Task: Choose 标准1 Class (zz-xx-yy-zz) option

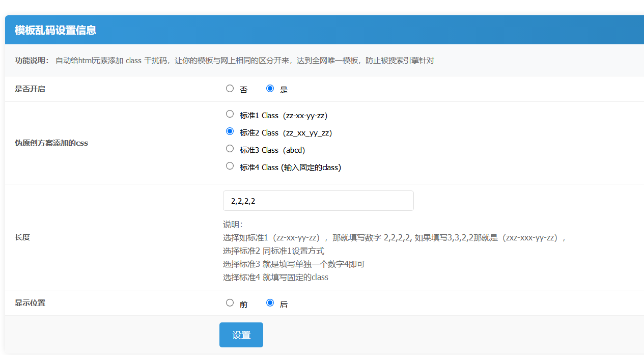Action: pos(230,114)
